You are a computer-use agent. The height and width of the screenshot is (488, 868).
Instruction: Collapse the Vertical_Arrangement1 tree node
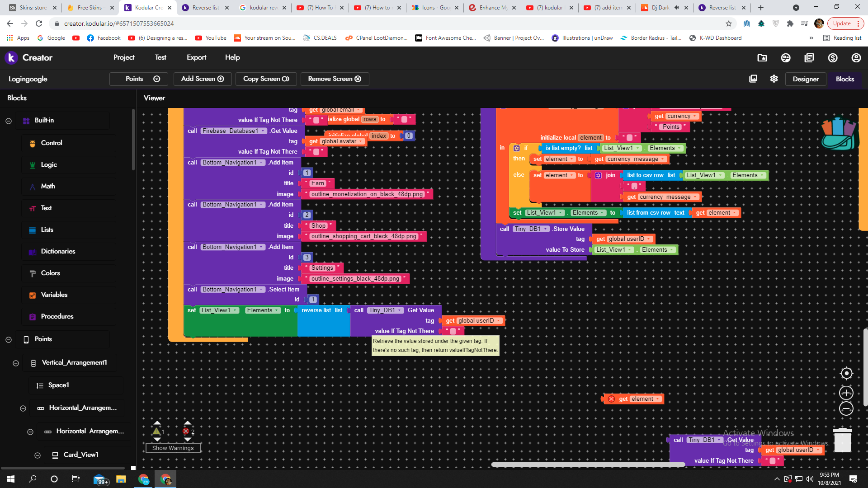pyautogui.click(x=16, y=363)
